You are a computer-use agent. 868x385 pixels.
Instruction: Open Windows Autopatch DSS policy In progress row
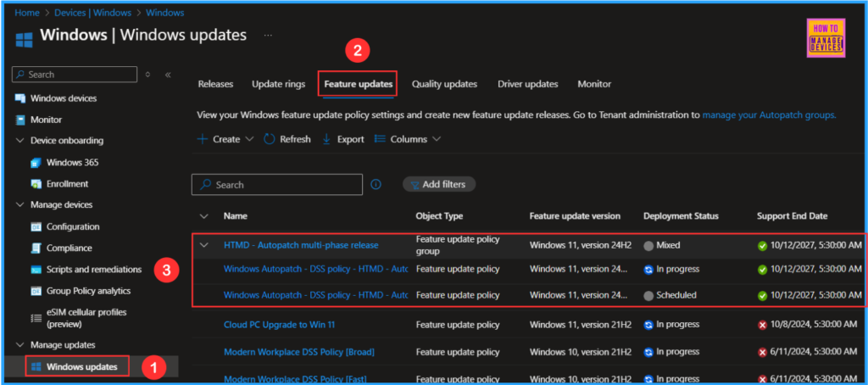(315, 269)
